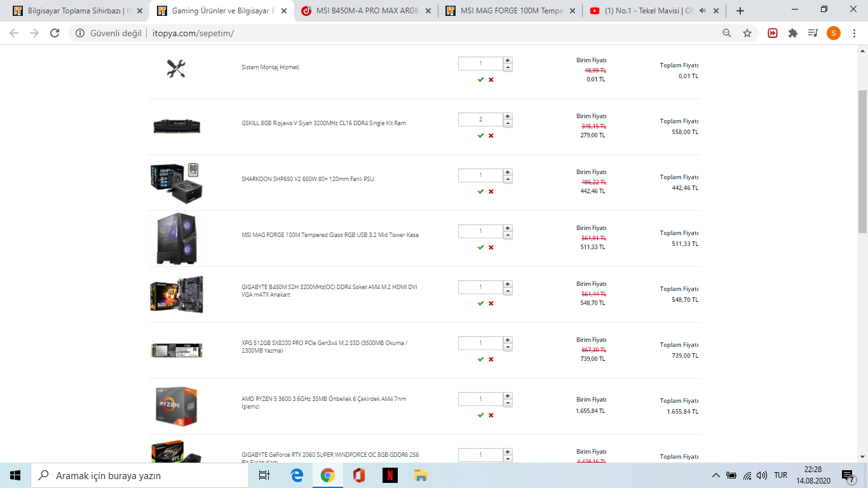Screen dimensions: 868x488
Task: Confirm quantity with green check for Sistem Montaj Hizmeti
Action: [x=480, y=79]
